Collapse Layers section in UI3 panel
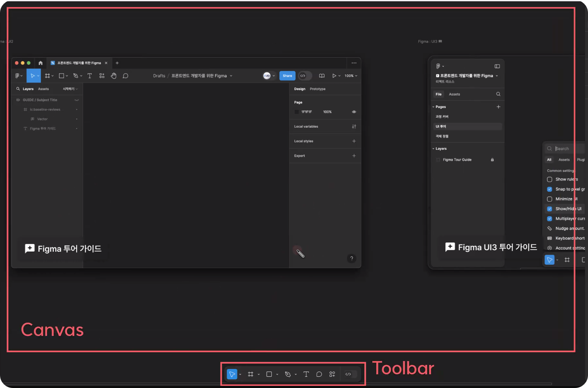 tap(433, 149)
